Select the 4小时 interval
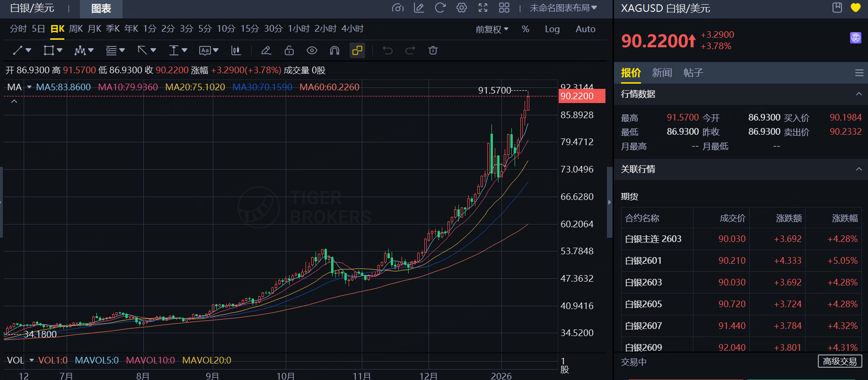This screenshot has width=868, height=380. [352, 29]
